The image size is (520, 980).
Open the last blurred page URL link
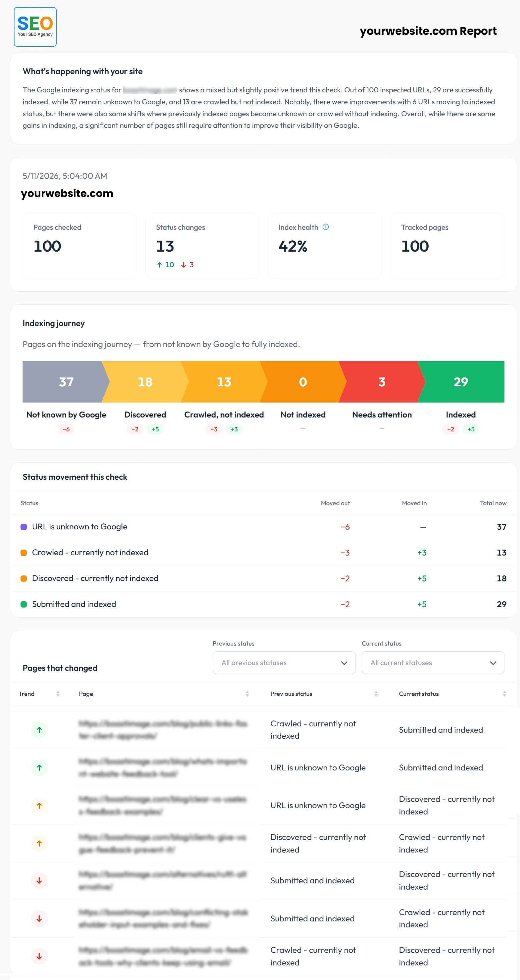(163, 956)
